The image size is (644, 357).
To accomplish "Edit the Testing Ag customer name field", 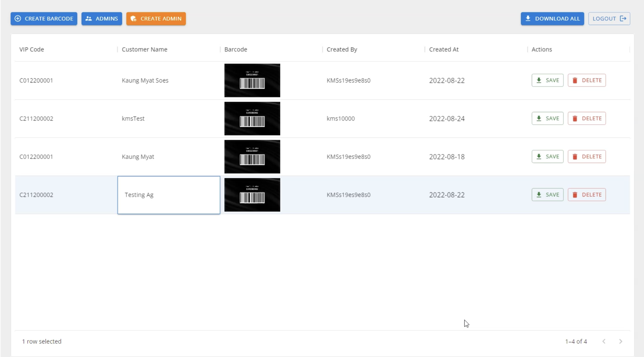I will (x=169, y=195).
